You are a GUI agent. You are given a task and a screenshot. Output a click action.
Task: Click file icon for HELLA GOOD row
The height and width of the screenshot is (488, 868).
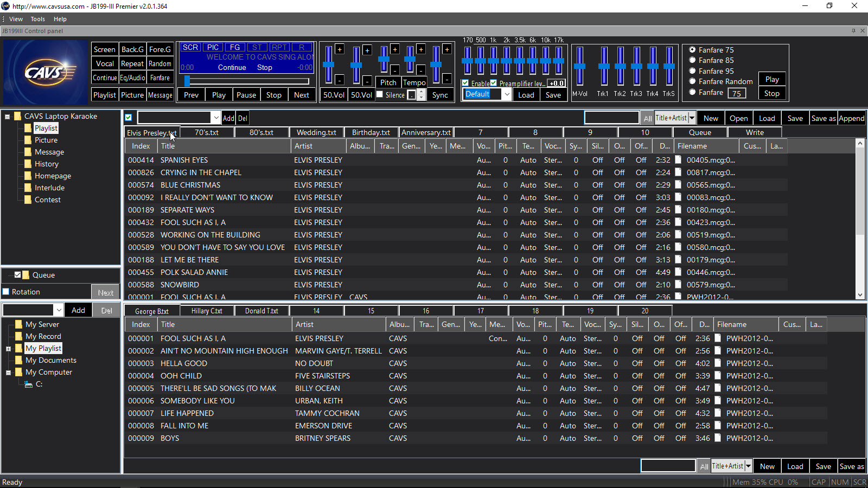pos(718,363)
